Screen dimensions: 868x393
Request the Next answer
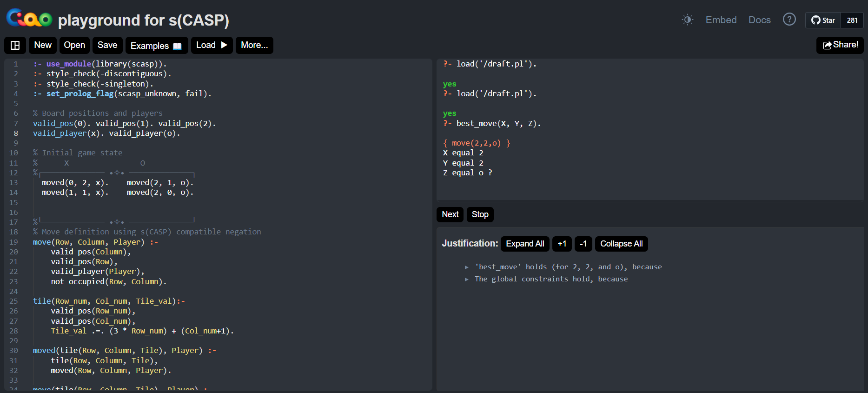(450, 214)
